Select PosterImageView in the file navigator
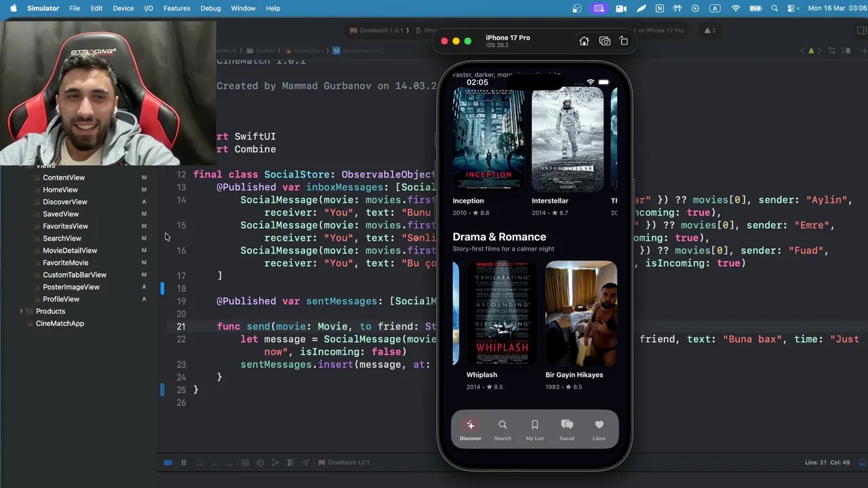Image resolution: width=868 pixels, height=488 pixels. click(x=71, y=287)
